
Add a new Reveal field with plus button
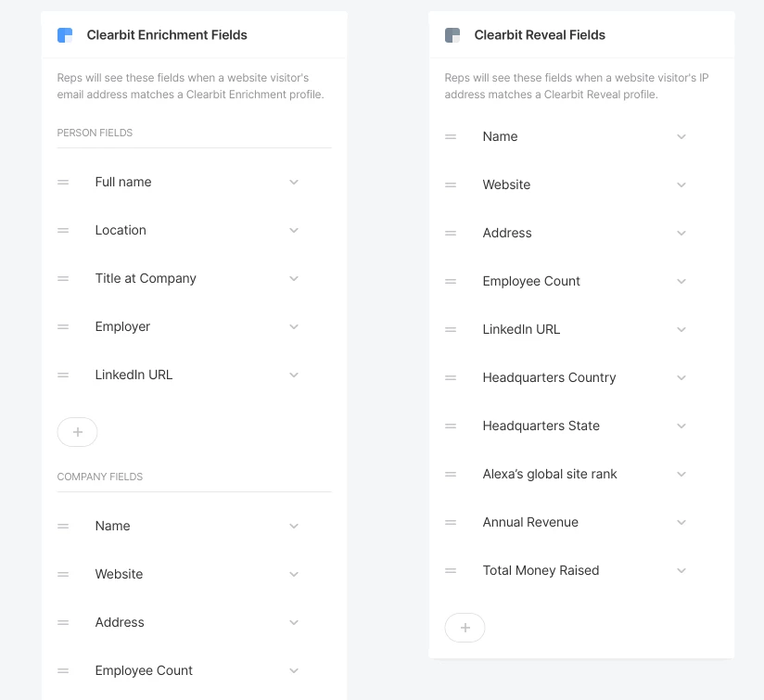465,628
